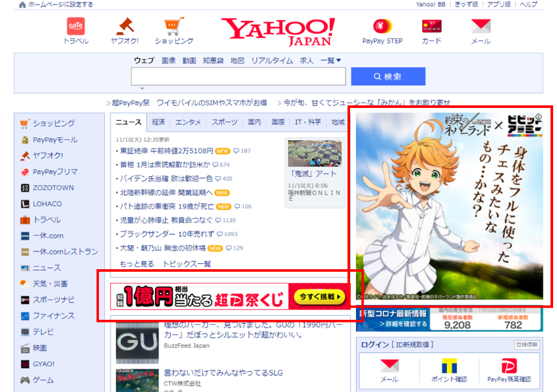Expand the small arrow below the search box
Image resolution: width=557 pixels, height=392 pixels.
[142, 88]
